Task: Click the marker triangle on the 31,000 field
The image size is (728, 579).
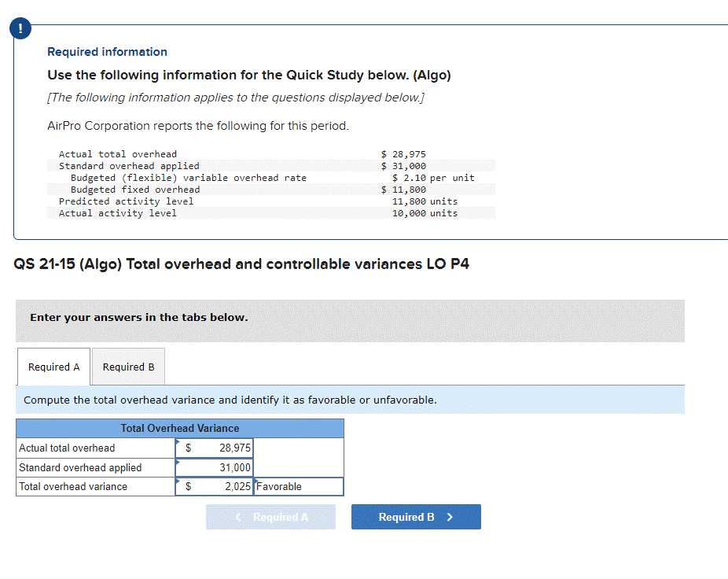Action: point(182,462)
